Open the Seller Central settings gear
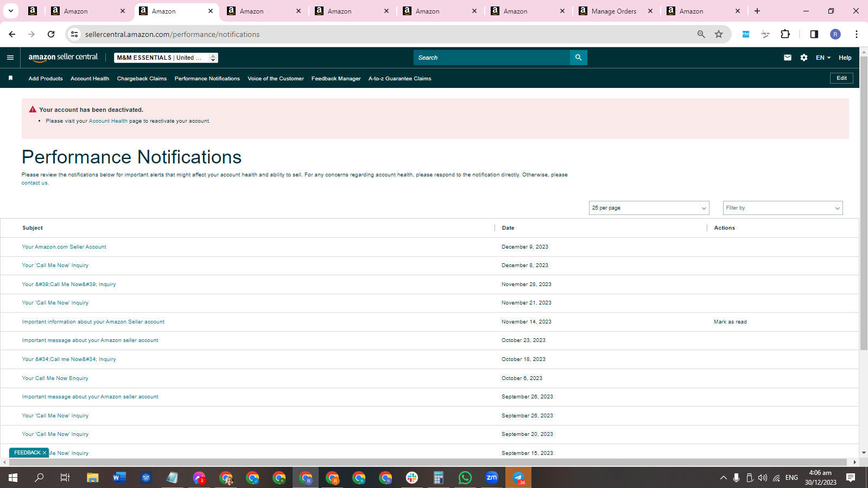 804,58
